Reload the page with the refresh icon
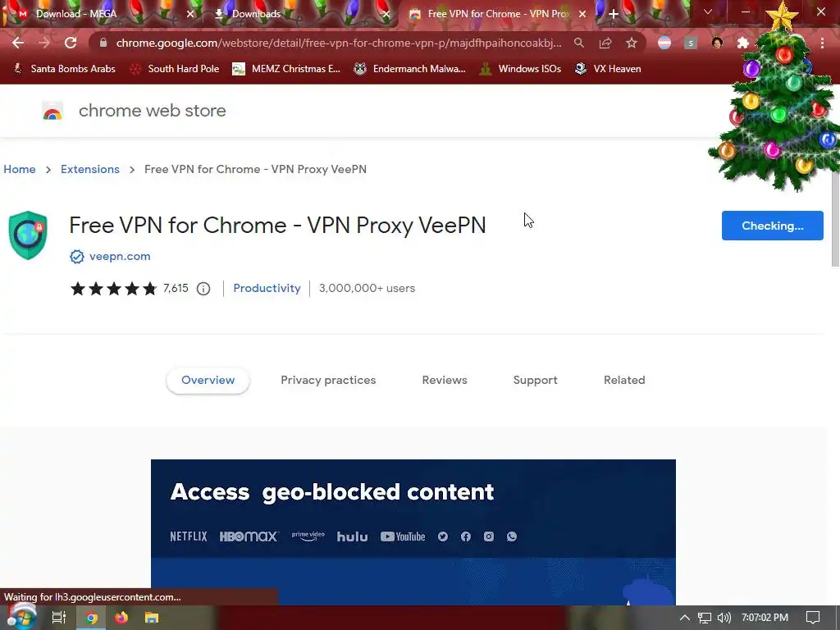This screenshot has width=840, height=630. pyautogui.click(x=71, y=43)
